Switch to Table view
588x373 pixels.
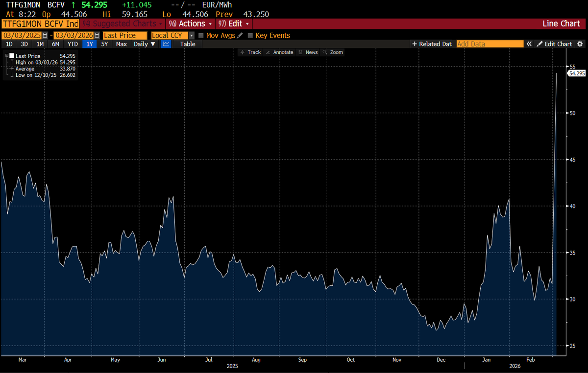tap(188, 44)
